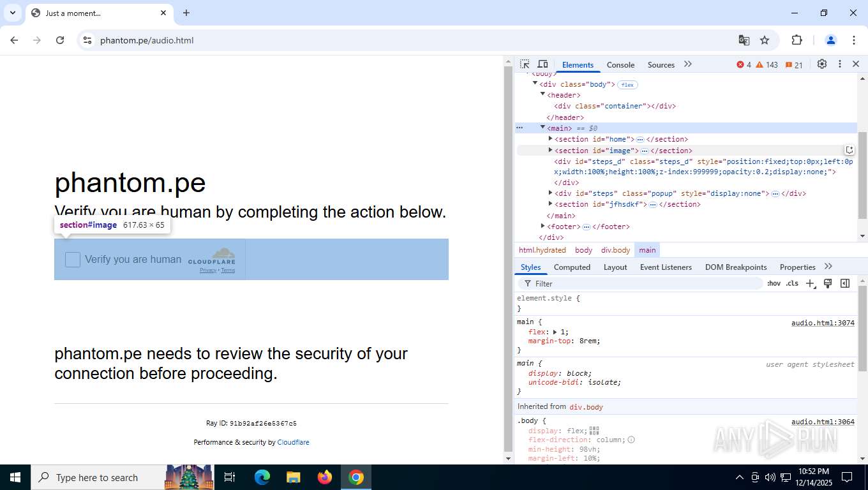Image resolution: width=868 pixels, height=490 pixels.
Task: Toggle the computed styles sidebar icon
Action: [845, 283]
